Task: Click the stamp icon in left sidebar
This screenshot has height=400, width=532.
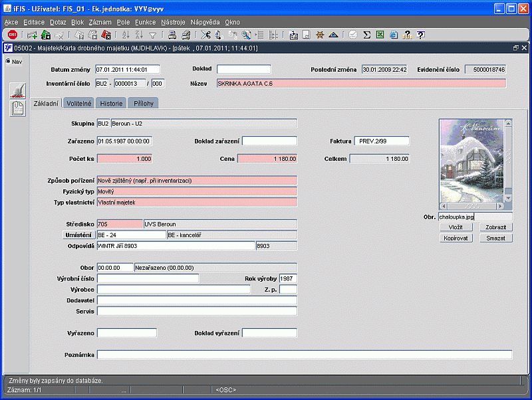Action: point(18,91)
